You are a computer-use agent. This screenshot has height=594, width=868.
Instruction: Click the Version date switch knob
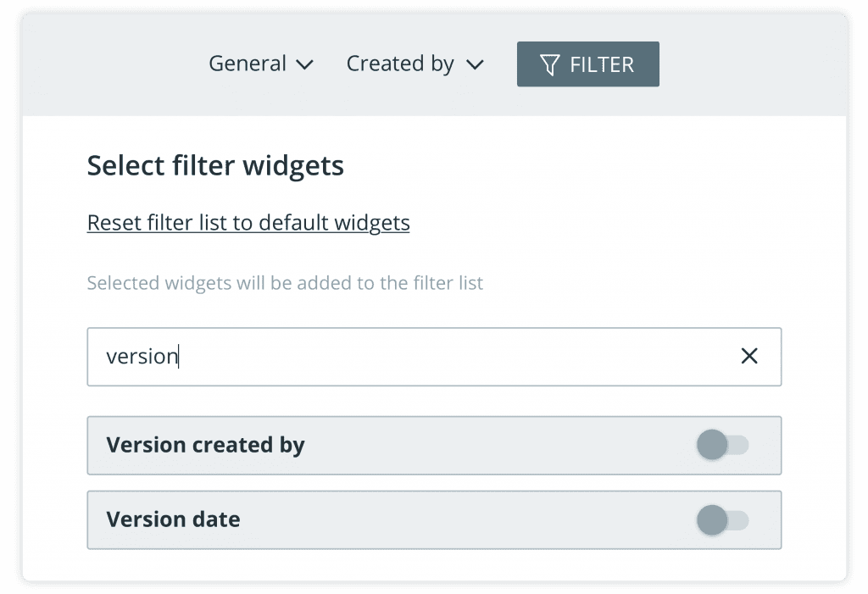point(712,519)
